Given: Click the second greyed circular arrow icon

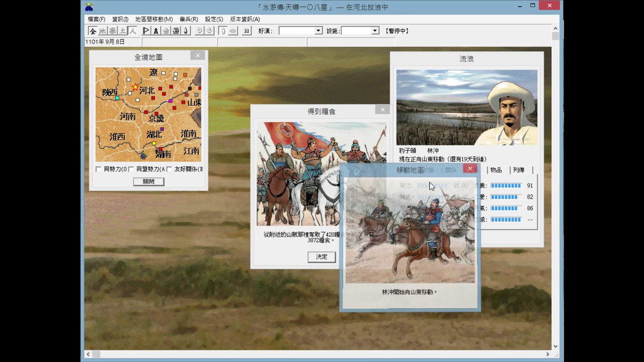Looking at the screenshot, I should pyautogui.click(x=210, y=31).
